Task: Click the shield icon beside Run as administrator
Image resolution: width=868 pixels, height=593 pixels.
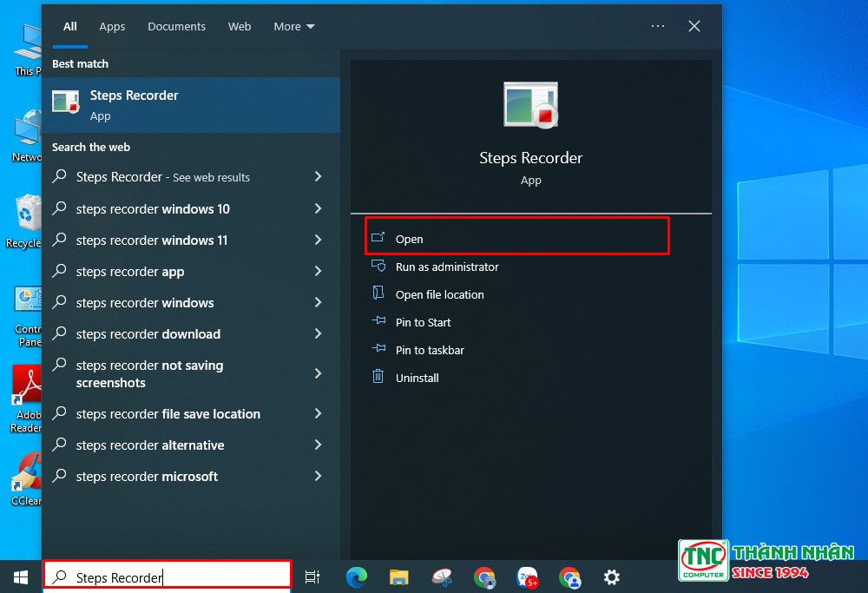Action: pos(378,266)
